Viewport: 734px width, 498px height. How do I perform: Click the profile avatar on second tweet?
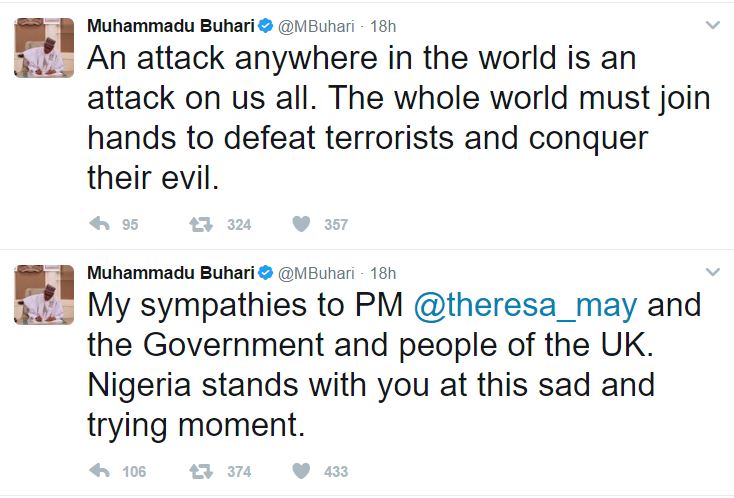click(43, 295)
